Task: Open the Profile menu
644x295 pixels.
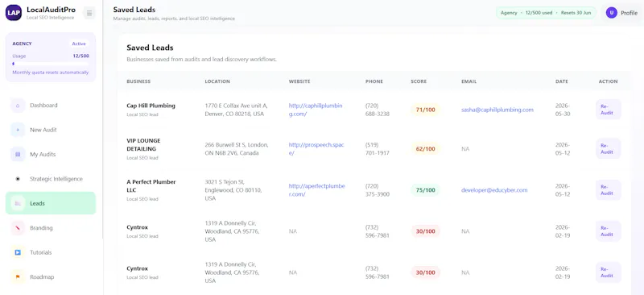Action: point(621,13)
